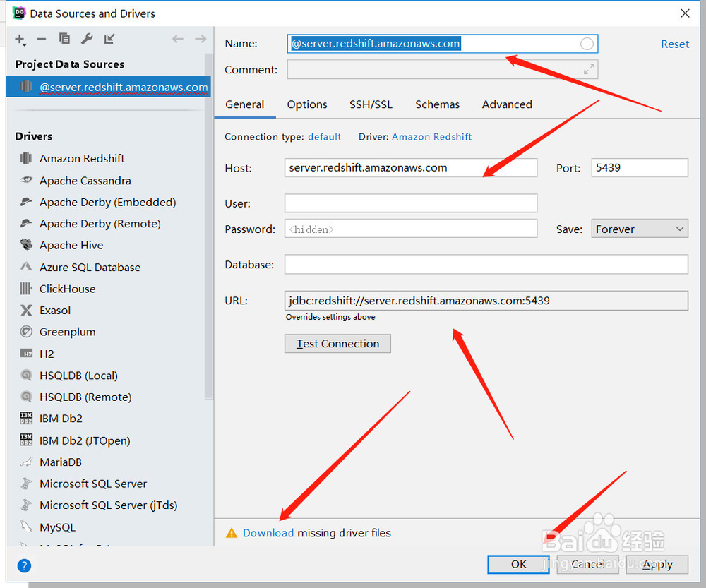Expand the Comment field
Viewport: 706px width, 588px height.
point(589,69)
